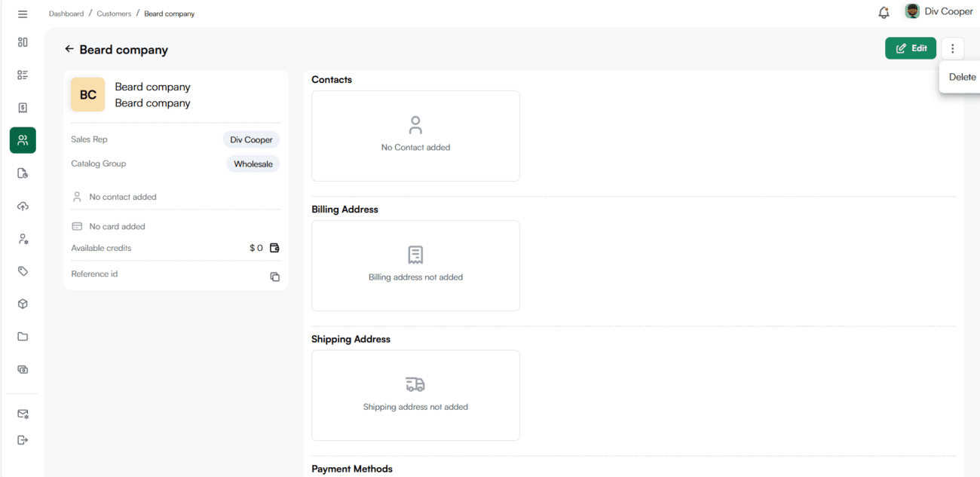
Task: Go to Dashboard via the breadcrumb
Action: pyautogui.click(x=66, y=14)
